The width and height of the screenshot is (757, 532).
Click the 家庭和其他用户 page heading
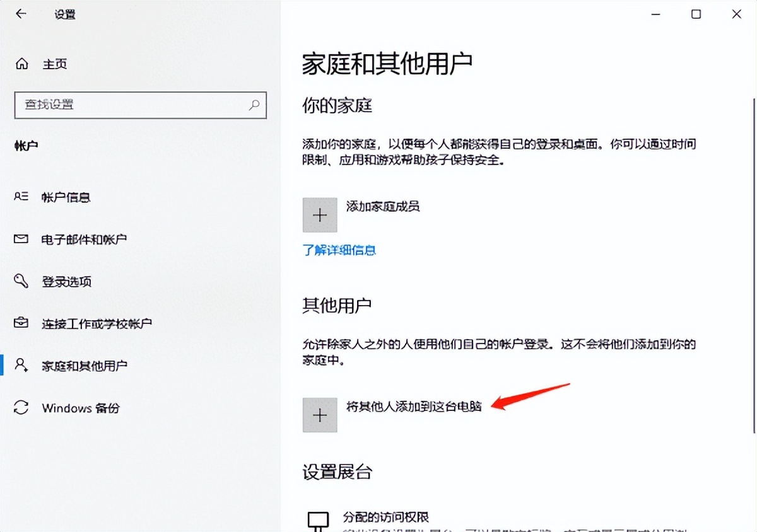tap(387, 64)
